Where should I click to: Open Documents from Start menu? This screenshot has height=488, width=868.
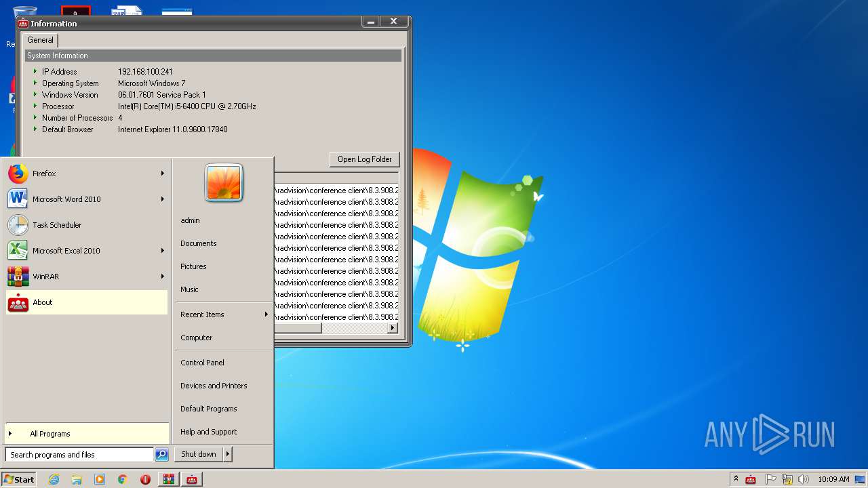(199, 243)
